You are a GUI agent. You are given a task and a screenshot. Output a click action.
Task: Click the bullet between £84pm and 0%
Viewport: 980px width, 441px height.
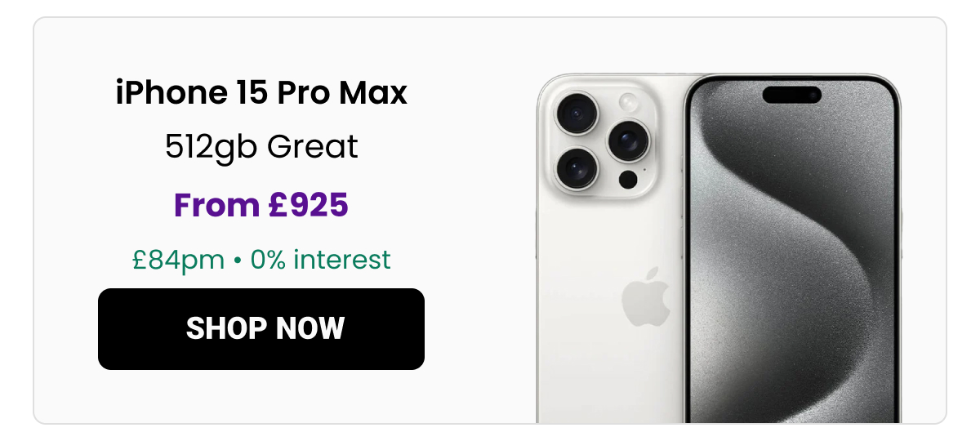238,261
